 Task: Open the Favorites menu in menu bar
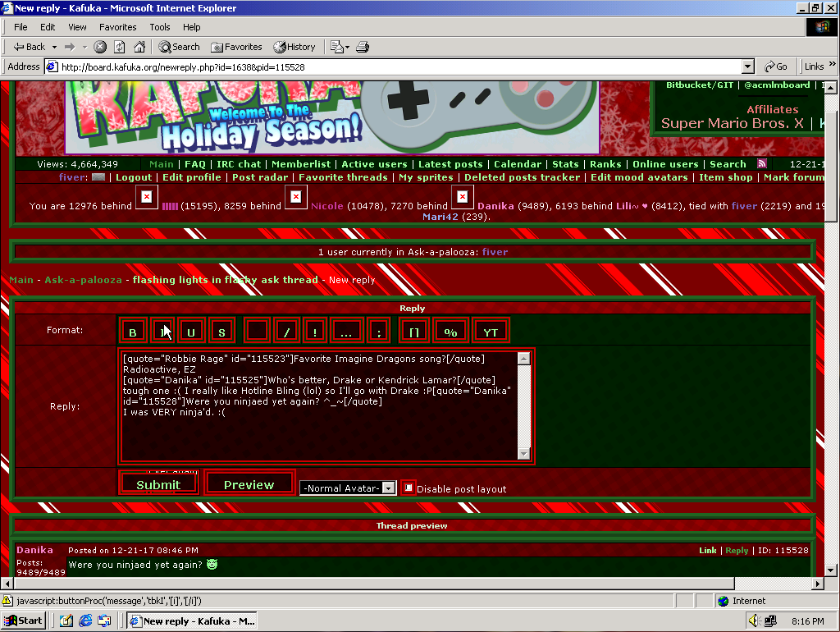pos(118,27)
